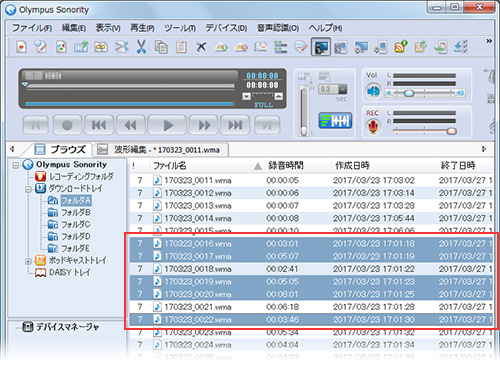
Task: Select the レコーディングフォルダ tree item
Action: click(81, 176)
